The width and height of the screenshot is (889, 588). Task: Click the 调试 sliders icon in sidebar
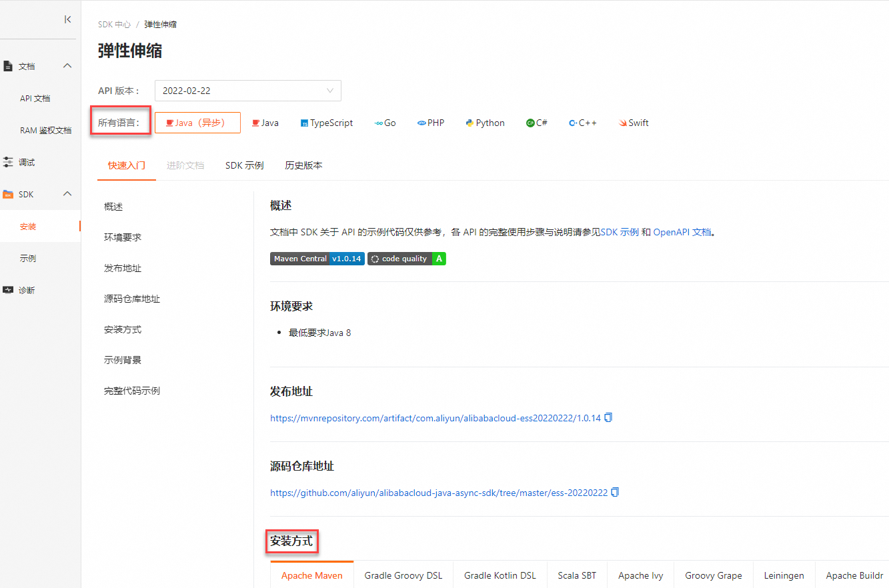tap(8, 162)
